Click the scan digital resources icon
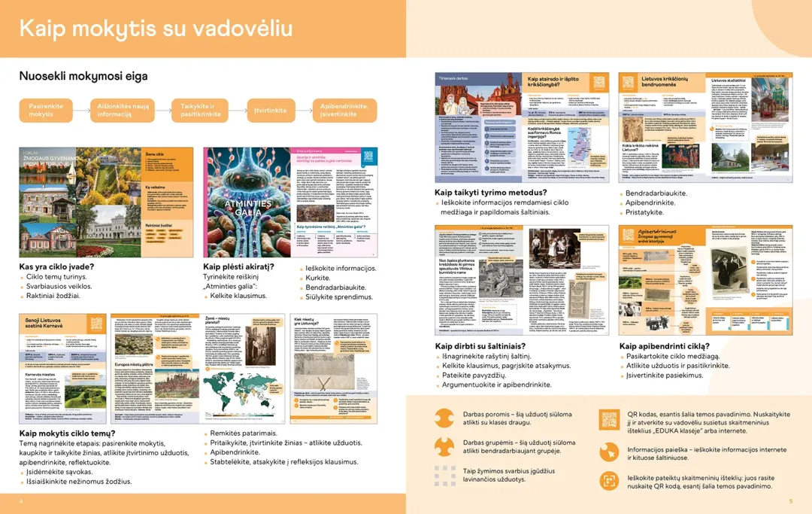The width and height of the screenshot is (812, 514). pos(609,480)
